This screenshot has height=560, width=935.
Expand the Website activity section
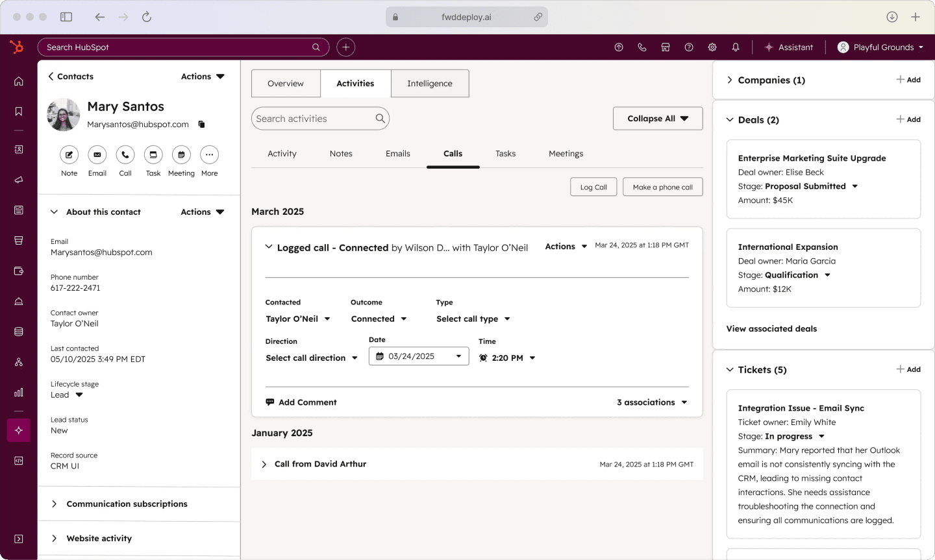(54, 539)
